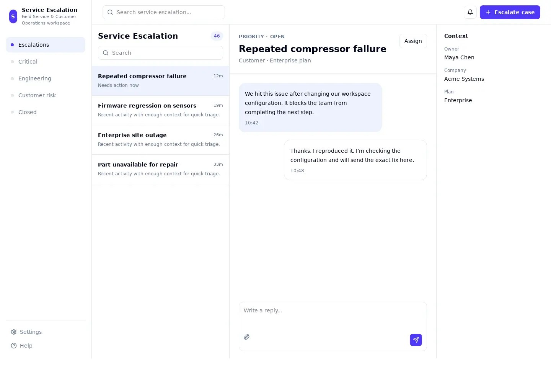Click the Enterprise plan value in Context
Viewport: 551px width, 392px height.
coord(458,100)
